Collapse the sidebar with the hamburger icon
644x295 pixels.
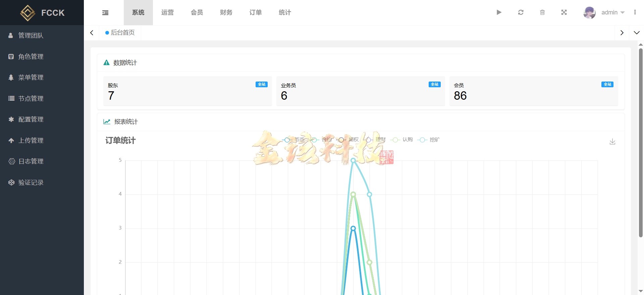coord(105,13)
